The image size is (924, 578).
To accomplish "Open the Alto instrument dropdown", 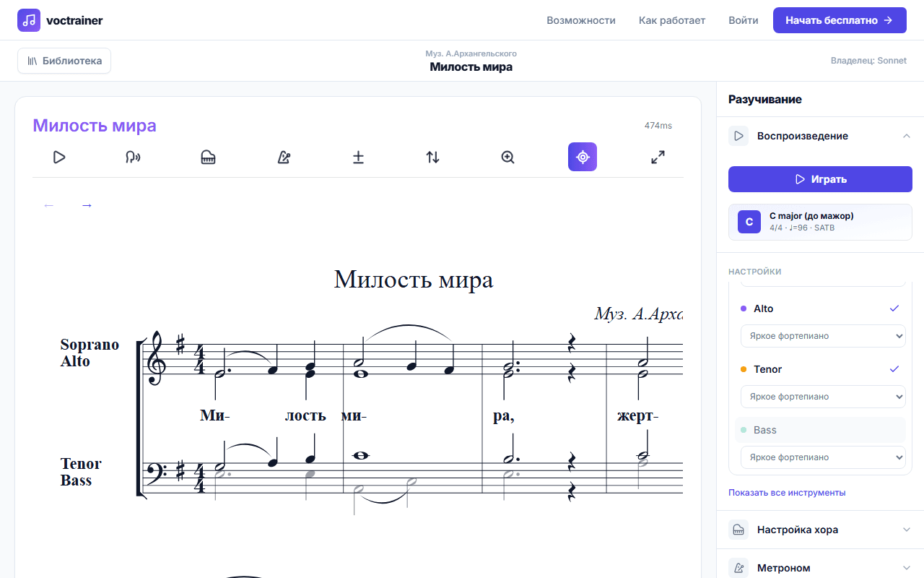I will [823, 336].
